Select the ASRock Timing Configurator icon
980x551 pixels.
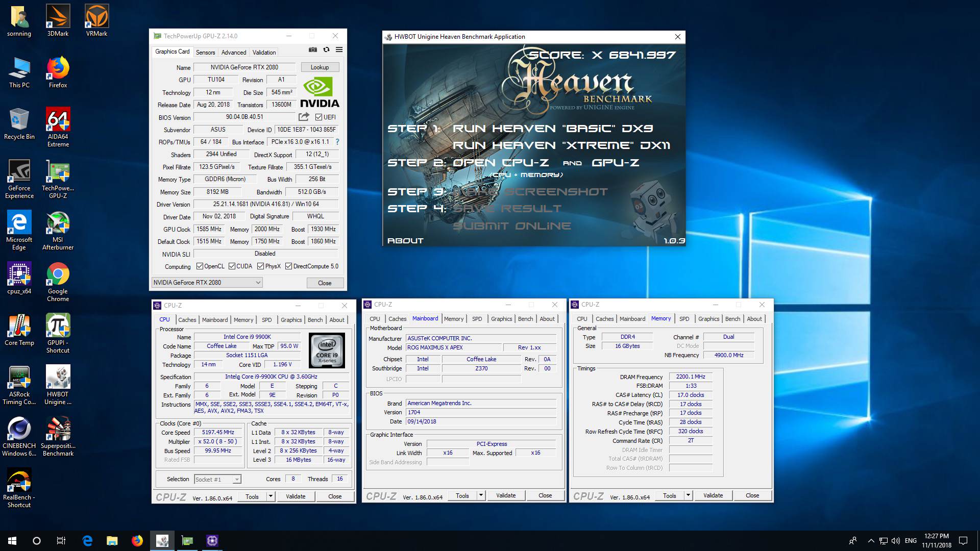click(19, 385)
